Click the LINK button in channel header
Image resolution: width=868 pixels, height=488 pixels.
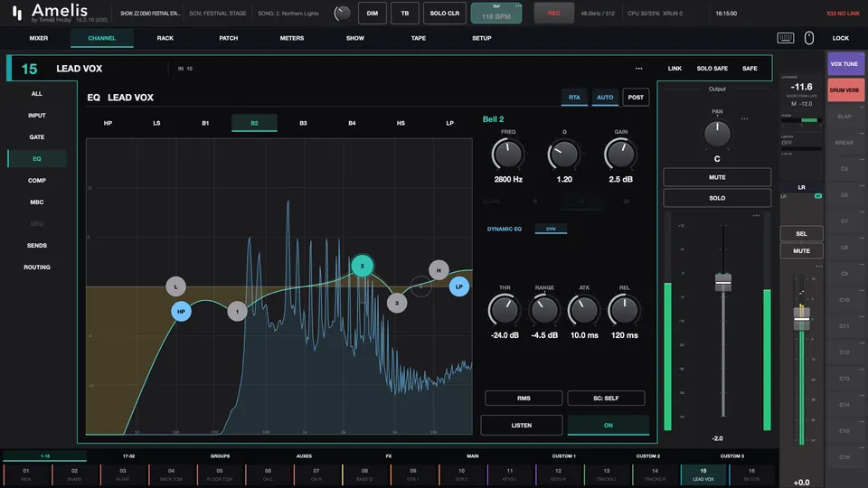coord(675,69)
